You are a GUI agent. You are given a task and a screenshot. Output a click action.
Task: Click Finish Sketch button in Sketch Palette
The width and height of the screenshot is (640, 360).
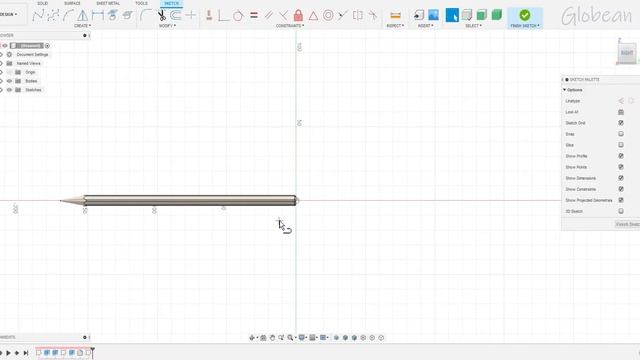[627, 224]
